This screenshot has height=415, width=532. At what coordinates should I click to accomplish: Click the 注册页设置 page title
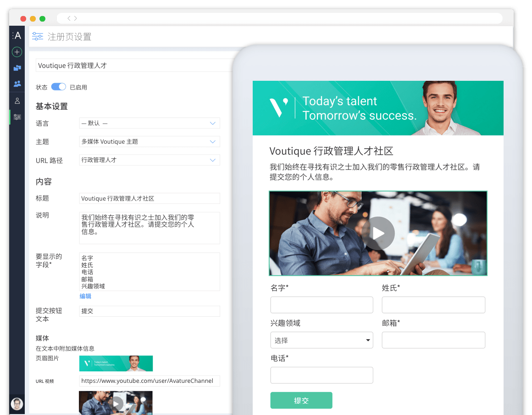pyautogui.click(x=69, y=37)
